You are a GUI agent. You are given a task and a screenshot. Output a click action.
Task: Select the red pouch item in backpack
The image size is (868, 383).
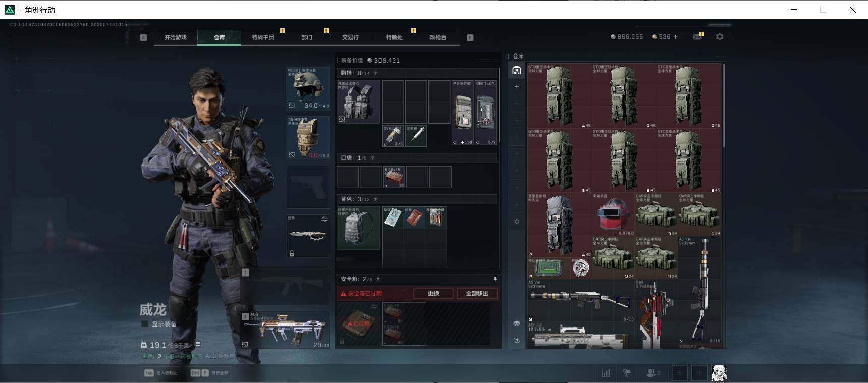pyautogui.click(x=415, y=217)
